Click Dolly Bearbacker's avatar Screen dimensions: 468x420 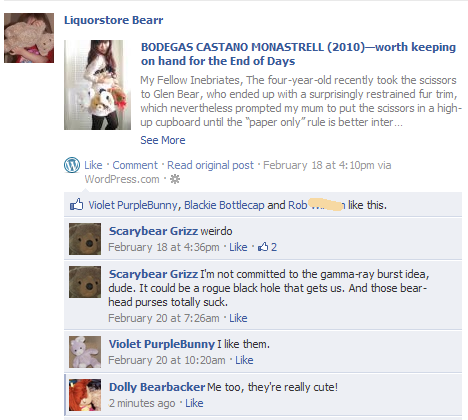click(x=85, y=395)
